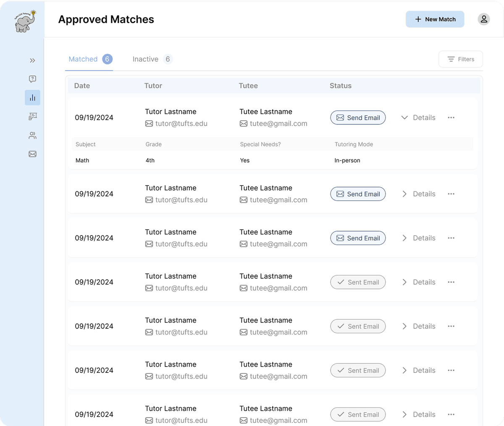The width and height of the screenshot is (504, 426).
Task: Click the elephant logo in the sidebar
Action: (x=25, y=22)
